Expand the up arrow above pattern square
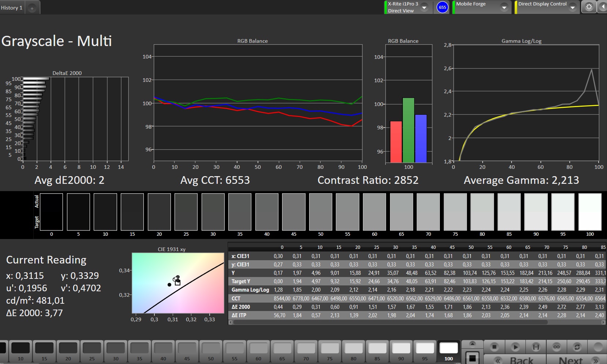 (472, 344)
